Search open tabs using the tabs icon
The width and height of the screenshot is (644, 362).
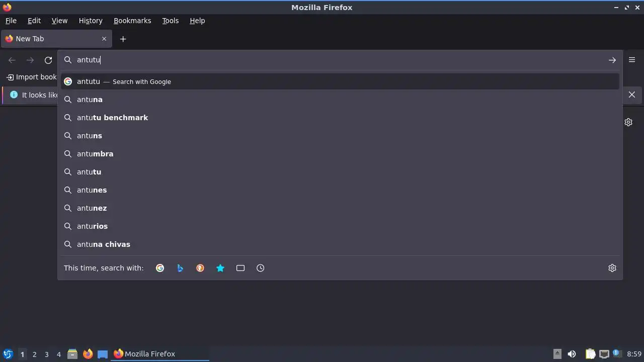[240, 268]
